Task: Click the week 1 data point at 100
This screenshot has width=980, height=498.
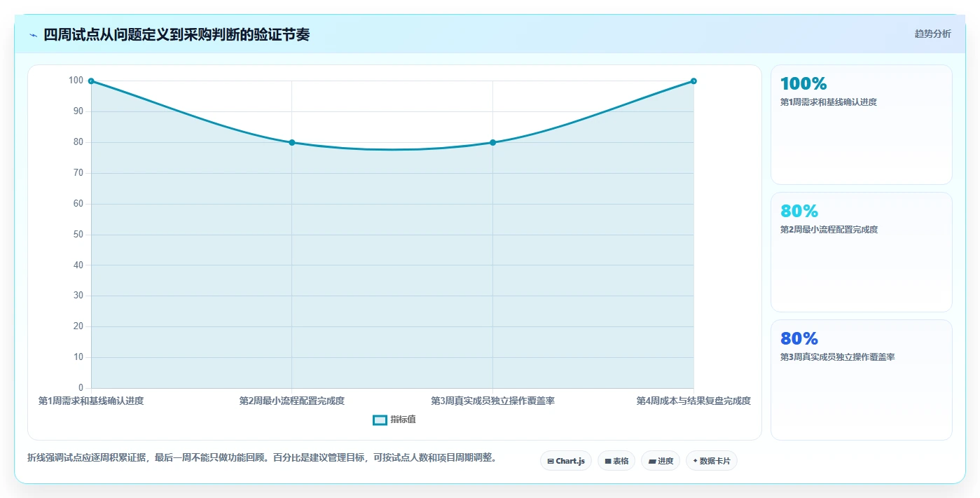Action: pos(91,81)
